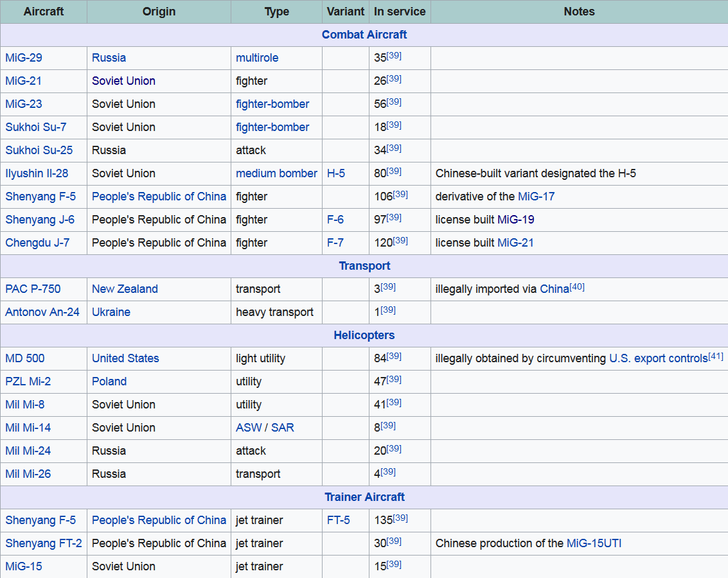Open citation 39 next to Chengdu J-7 count
The width and height of the screenshot is (728, 578).
[400, 240]
